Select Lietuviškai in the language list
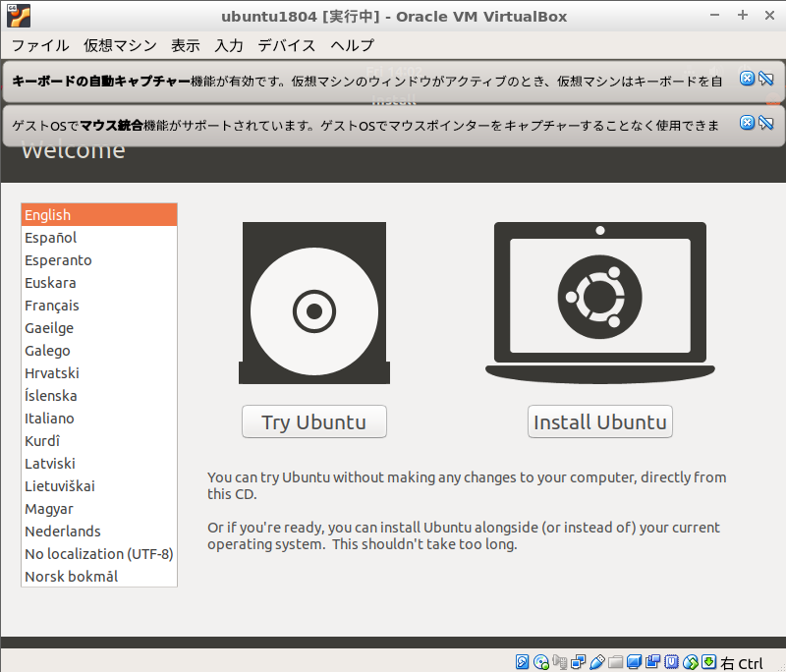Image resolution: width=786 pixels, height=672 pixels. 99,485
